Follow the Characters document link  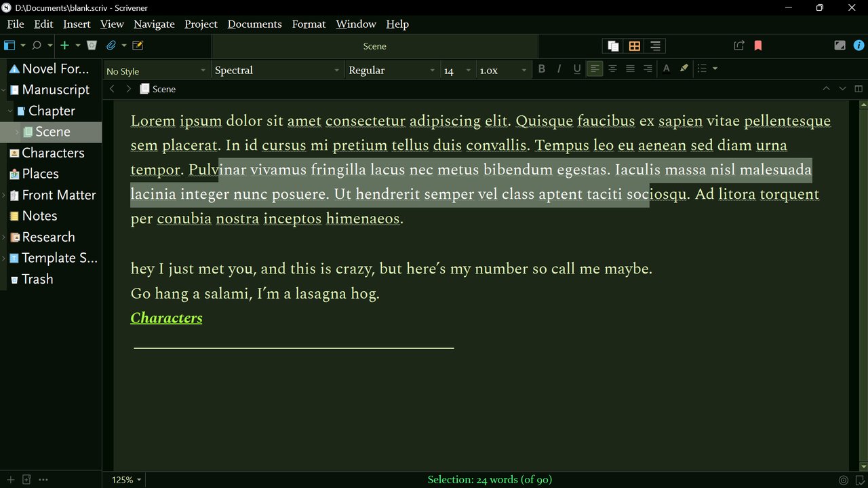point(166,318)
